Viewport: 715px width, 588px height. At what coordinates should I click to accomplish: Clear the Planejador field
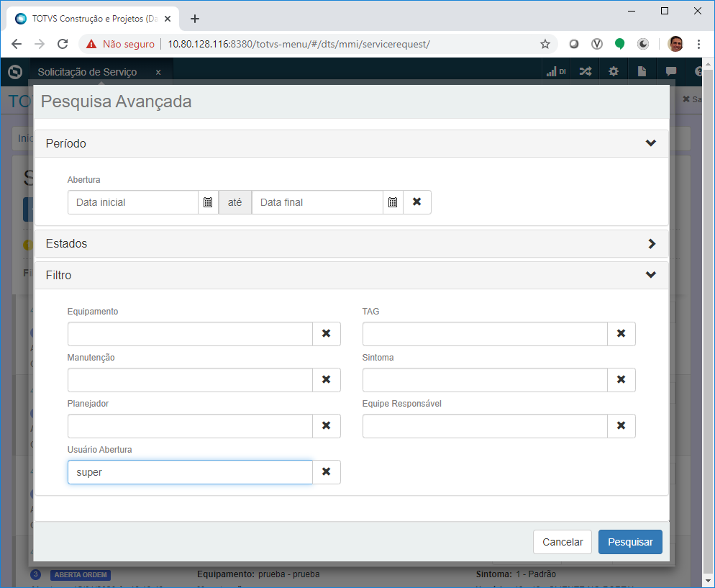326,425
